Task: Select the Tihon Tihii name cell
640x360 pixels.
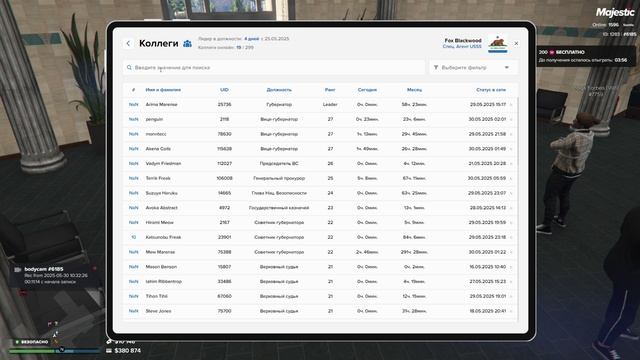Action: pos(157,296)
